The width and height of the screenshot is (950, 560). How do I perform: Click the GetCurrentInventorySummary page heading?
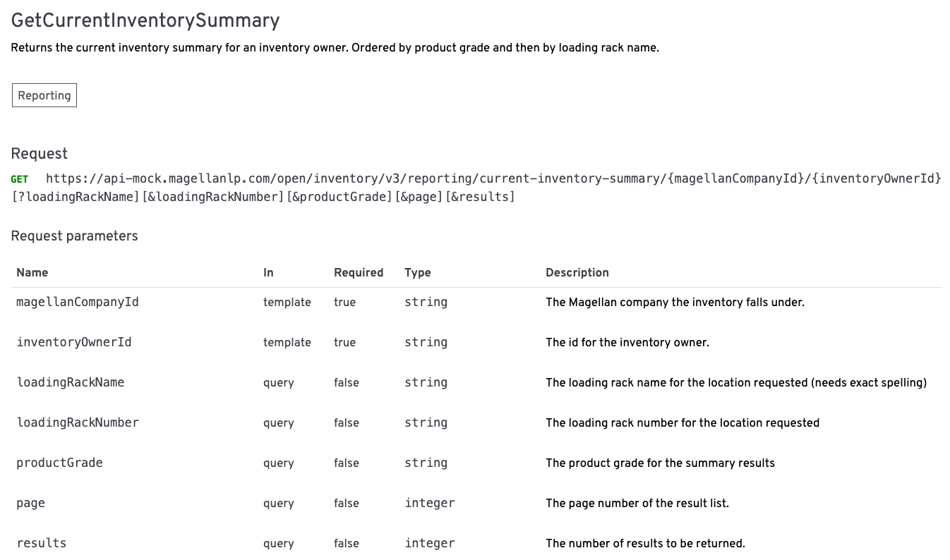(145, 20)
